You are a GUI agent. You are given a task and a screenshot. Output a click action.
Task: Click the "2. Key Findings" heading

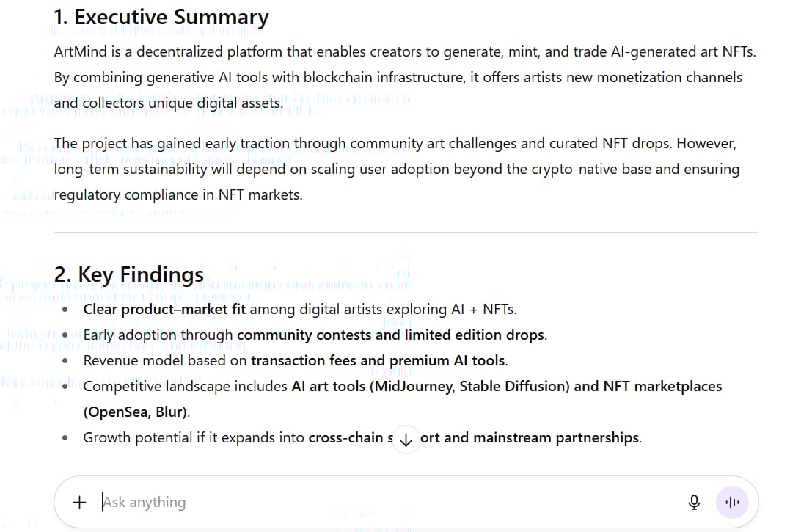tap(129, 274)
